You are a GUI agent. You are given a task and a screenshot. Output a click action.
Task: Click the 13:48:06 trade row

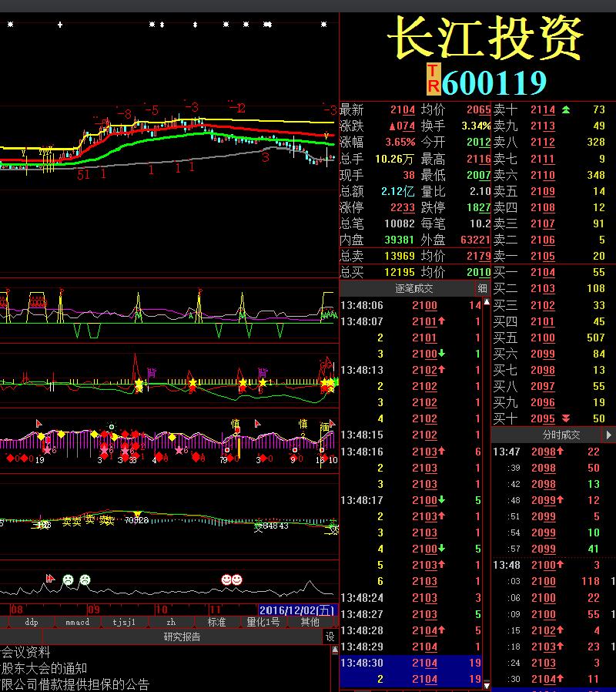coord(411,305)
